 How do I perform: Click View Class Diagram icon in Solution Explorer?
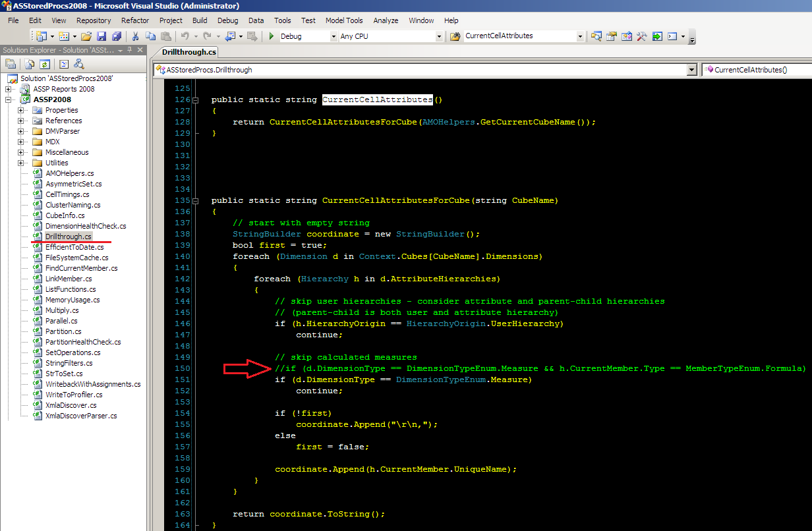coord(79,64)
